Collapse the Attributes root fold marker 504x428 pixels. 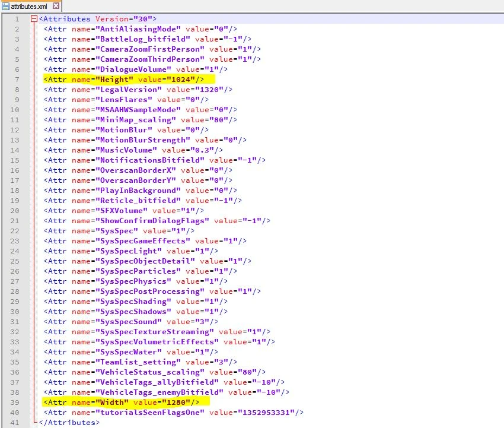[x=34, y=19]
